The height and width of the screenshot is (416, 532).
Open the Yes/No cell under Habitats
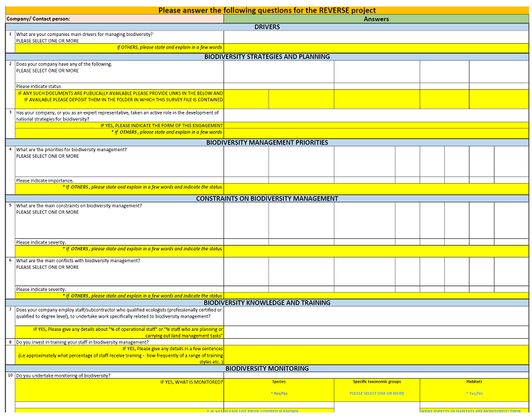[474, 393]
